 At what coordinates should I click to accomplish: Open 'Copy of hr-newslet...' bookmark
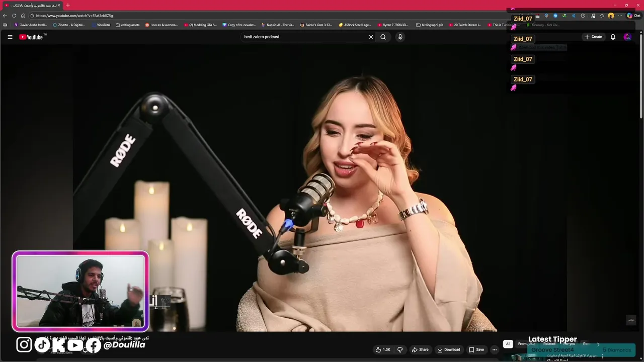coord(239,25)
